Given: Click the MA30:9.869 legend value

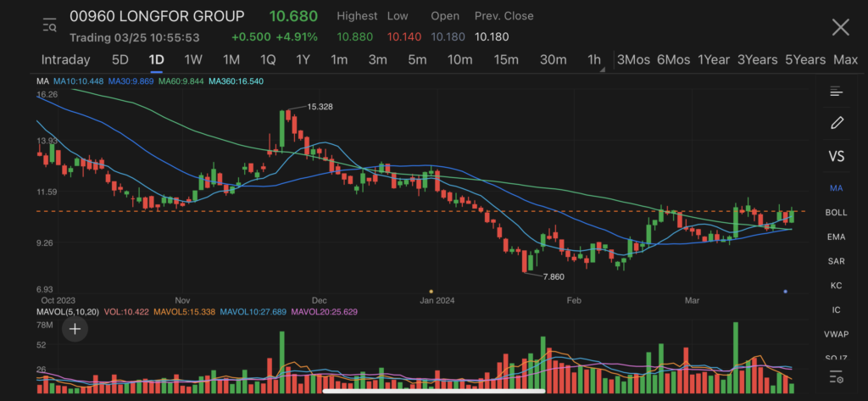Looking at the screenshot, I should pyautogui.click(x=131, y=81).
